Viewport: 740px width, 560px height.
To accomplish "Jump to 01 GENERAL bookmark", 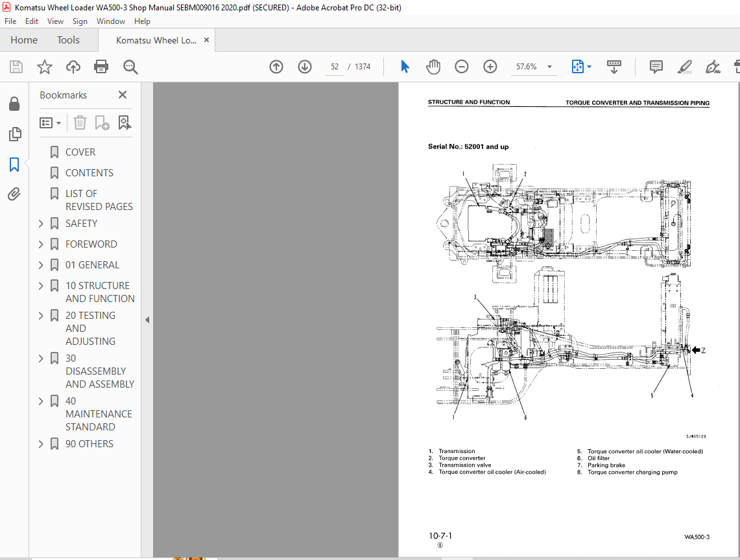I will 93,265.
